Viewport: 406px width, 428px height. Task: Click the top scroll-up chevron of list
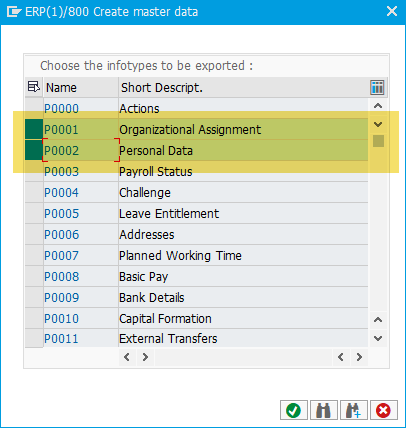click(x=378, y=106)
